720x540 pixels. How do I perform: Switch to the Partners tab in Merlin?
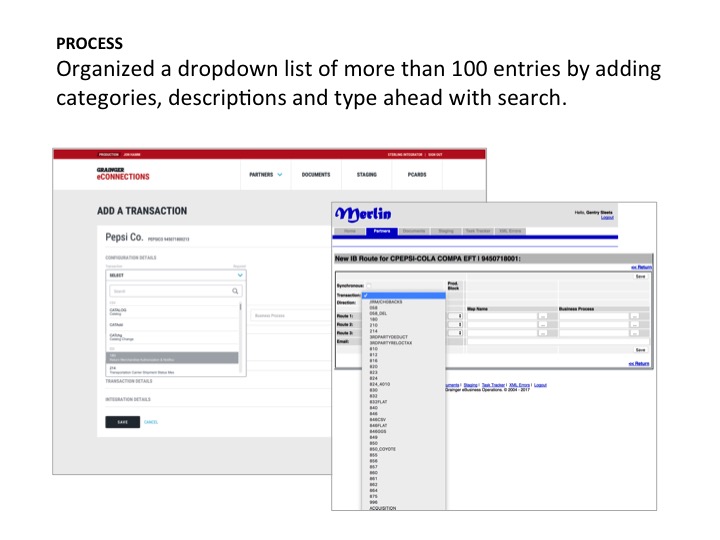[382, 231]
